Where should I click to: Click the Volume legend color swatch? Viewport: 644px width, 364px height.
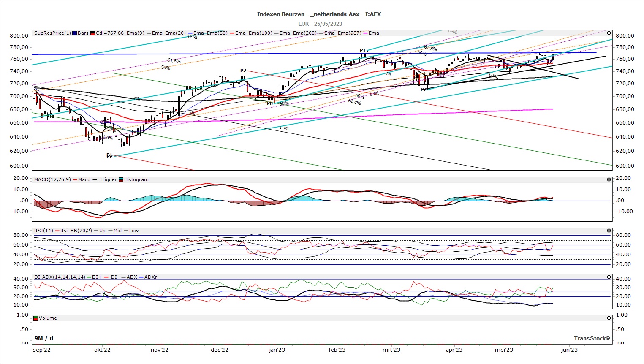click(x=36, y=318)
